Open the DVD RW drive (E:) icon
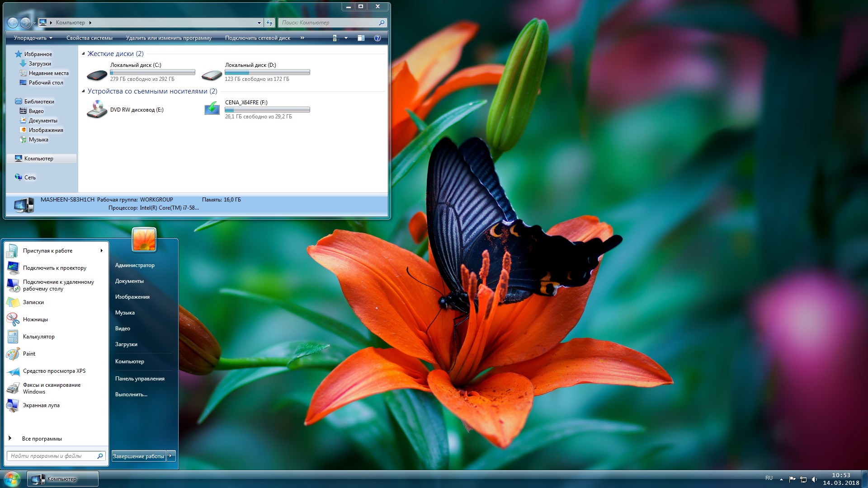 [x=97, y=109]
